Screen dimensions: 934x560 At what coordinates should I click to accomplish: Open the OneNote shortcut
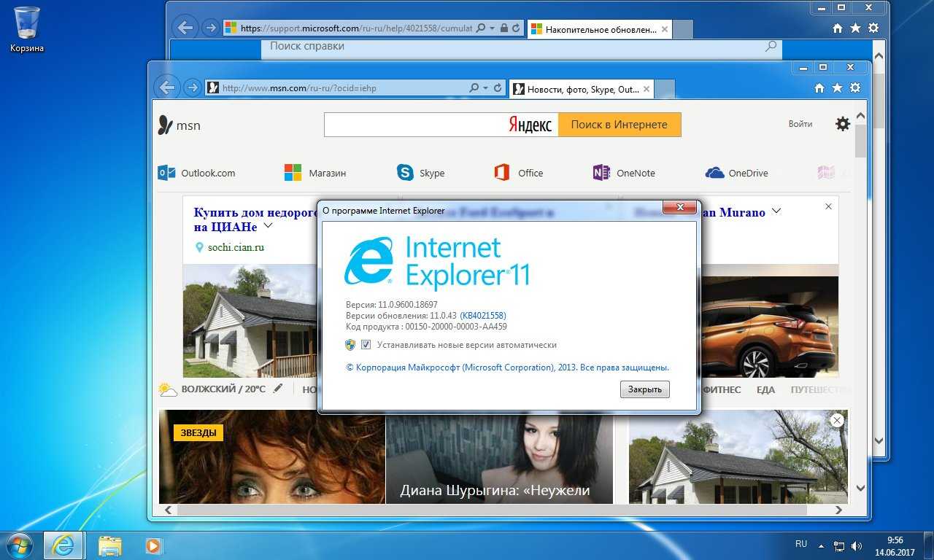[x=624, y=173]
